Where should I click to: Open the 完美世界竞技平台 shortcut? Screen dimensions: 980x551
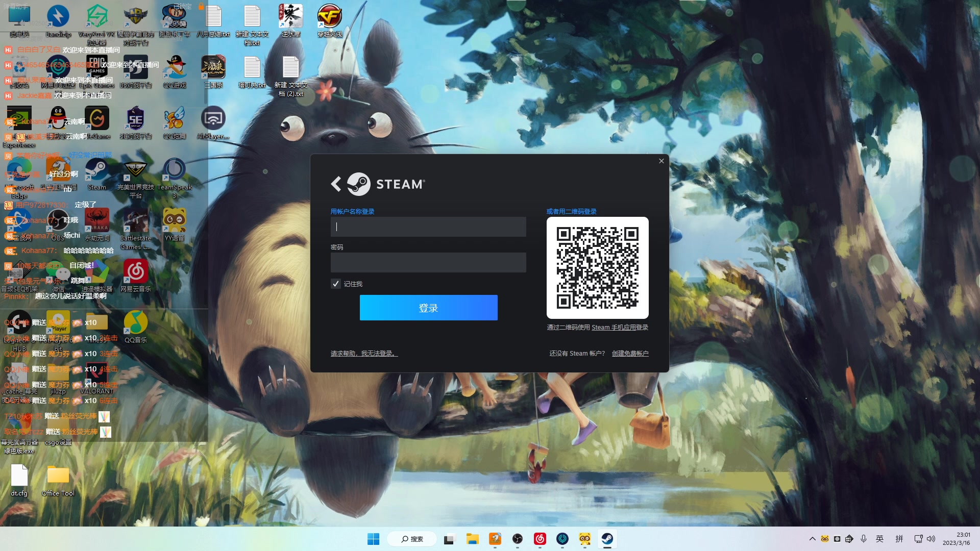[136, 178]
